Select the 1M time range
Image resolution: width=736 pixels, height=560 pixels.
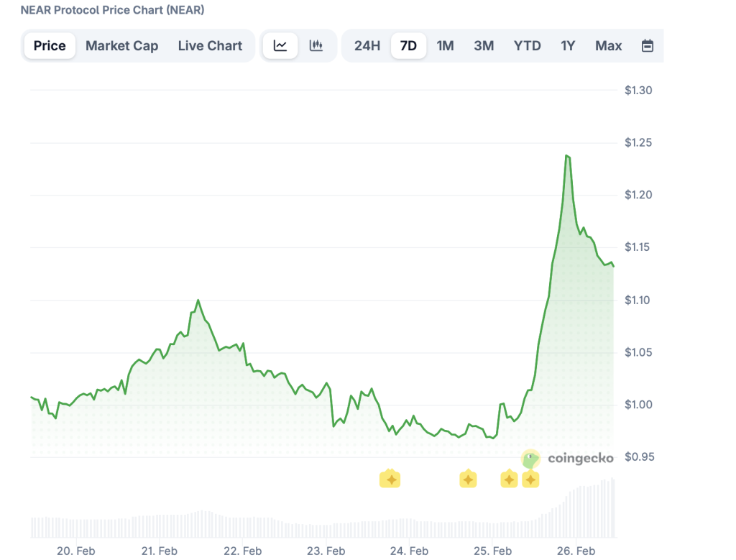pyautogui.click(x=445, y=46)
